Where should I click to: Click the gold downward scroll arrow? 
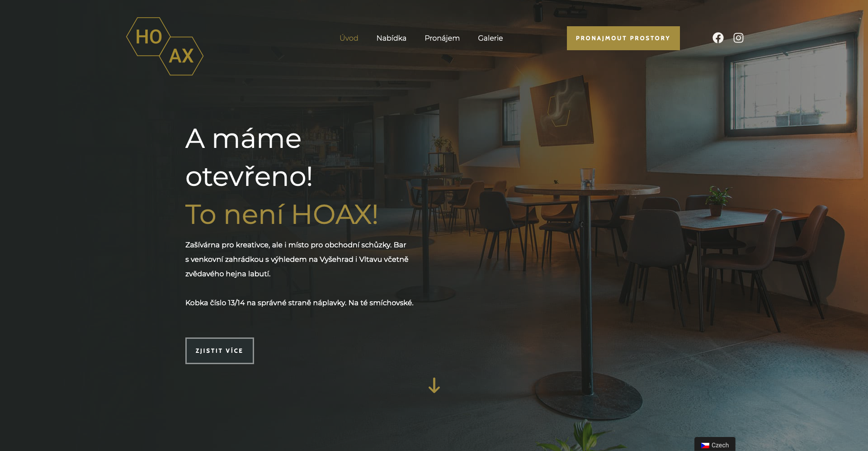[434, 385]
